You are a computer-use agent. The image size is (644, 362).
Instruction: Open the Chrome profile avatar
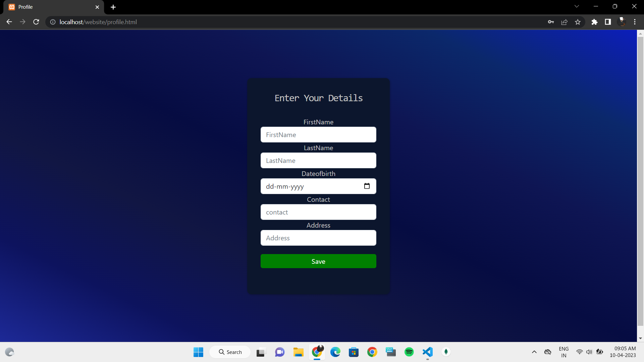tap(622, 22)
